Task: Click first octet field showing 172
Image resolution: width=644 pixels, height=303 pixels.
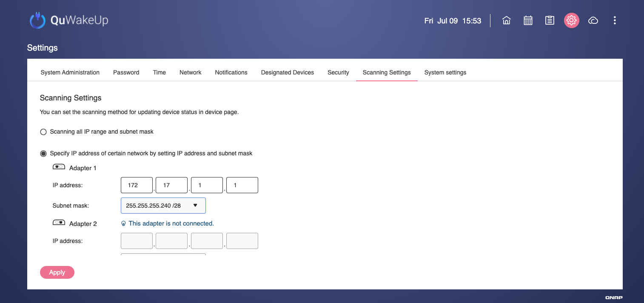Action: tap(137, 186)
